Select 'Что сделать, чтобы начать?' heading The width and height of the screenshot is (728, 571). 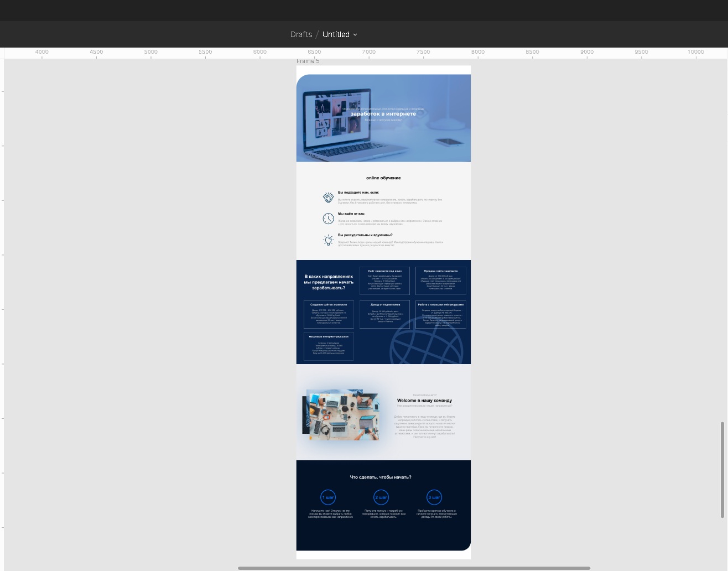click(x=381, y=477)
